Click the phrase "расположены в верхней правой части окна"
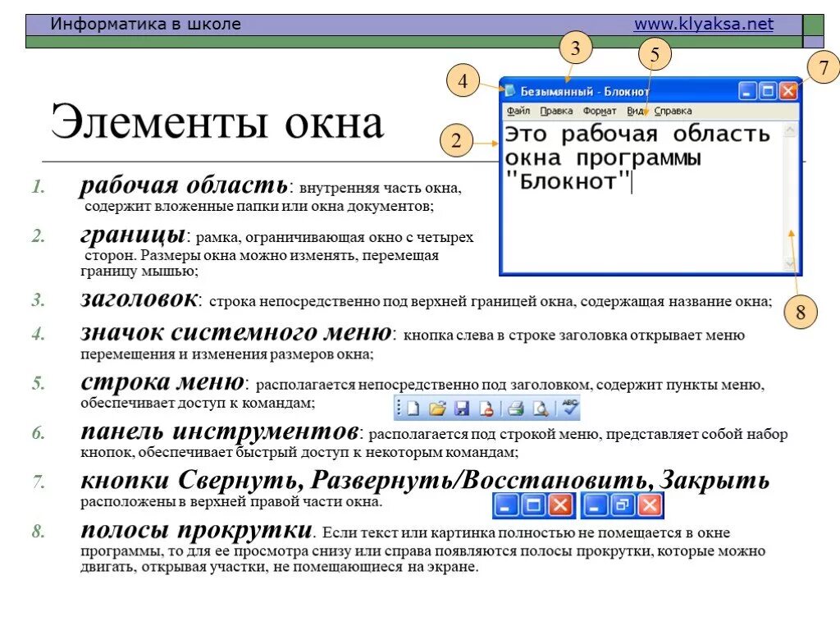Viewport: 840px width, 630px height. coord(231,502)
